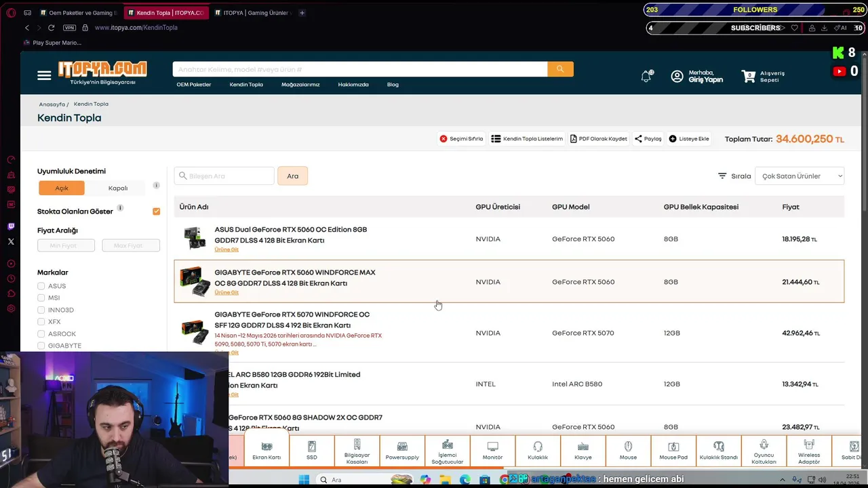Check the ASUS brand checkbox
The width and height of the screenshot is (868, 488).
click(x=41, y=286)
